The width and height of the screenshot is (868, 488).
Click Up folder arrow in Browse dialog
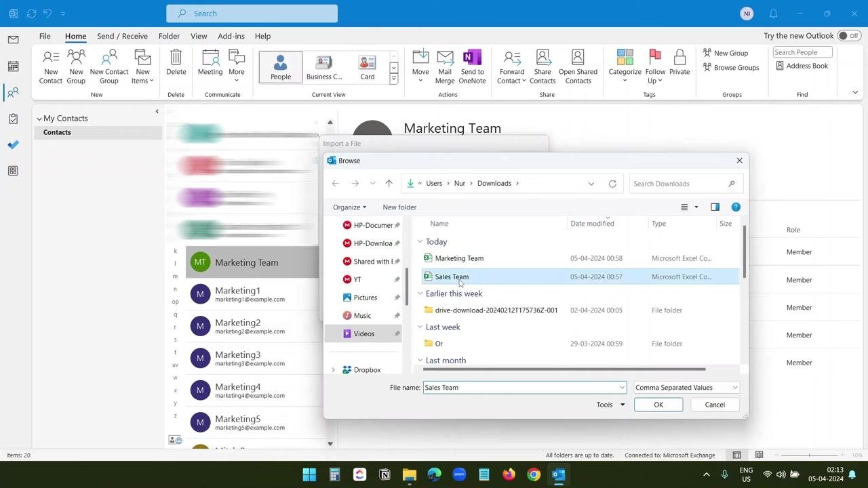389,184
